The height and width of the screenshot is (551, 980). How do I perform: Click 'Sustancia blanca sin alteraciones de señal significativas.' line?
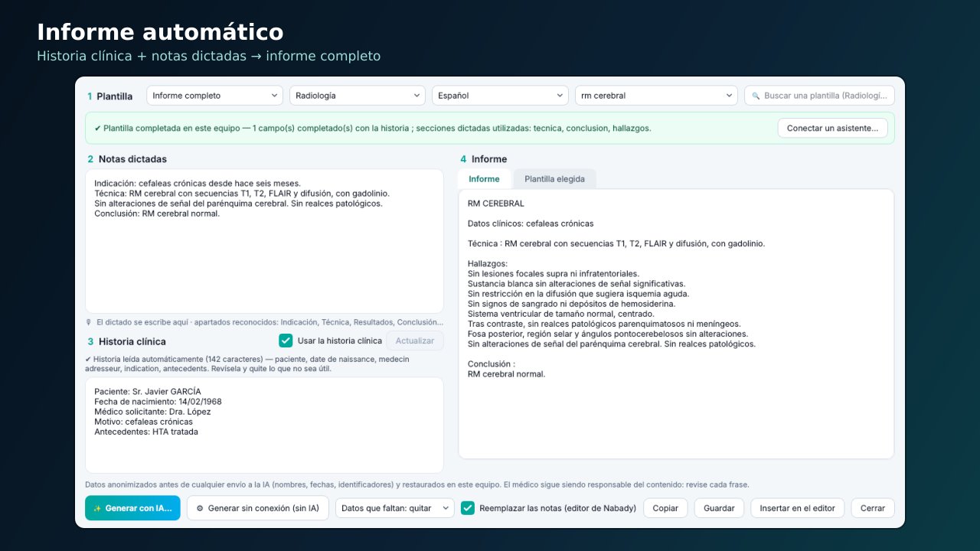pyautogui.click(x=577, y=283)
